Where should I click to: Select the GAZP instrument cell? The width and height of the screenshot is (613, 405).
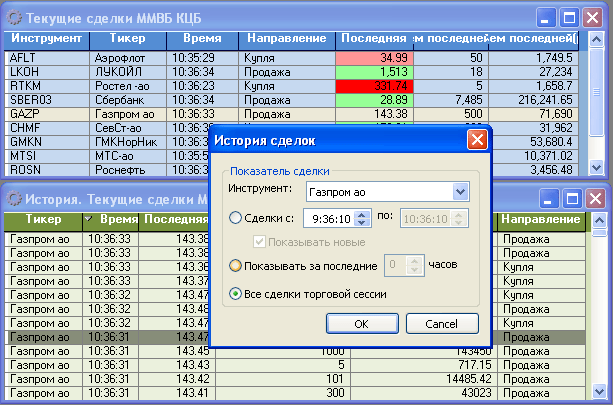[47, 115]
